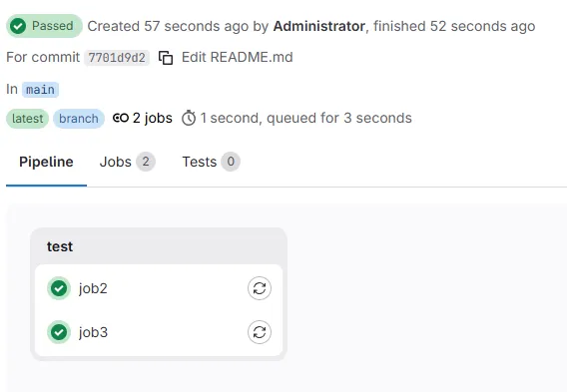Open the job2 job details
The height and width of the screenshot is (392, 567).
pyautogui.click(x=93, y=288)
